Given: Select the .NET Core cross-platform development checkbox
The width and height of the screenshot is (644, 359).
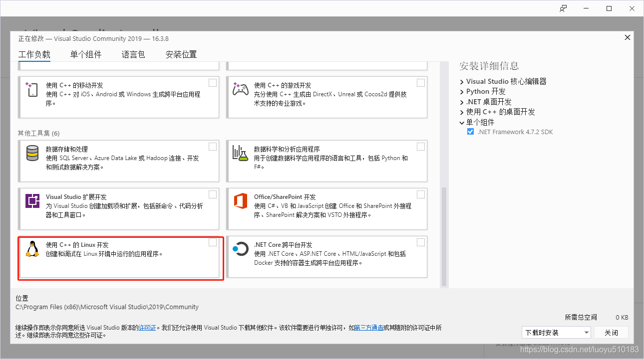Looking at the screenshot, I should tap(421, 242).
